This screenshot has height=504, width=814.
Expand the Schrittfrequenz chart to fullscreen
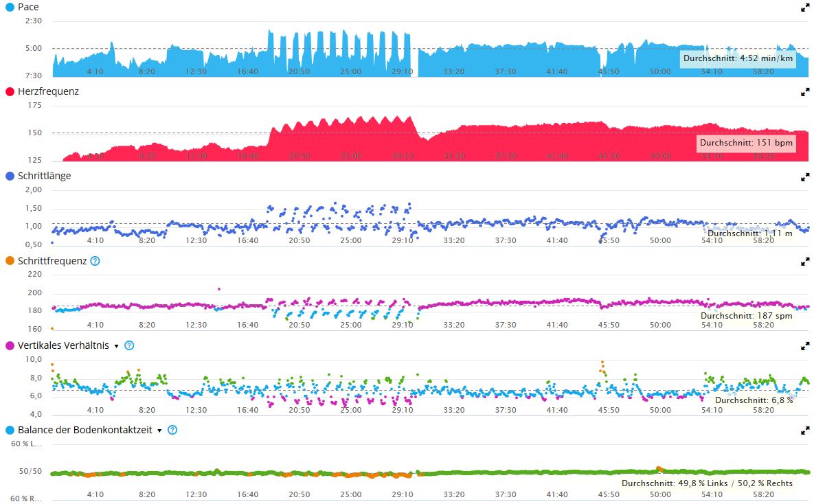(x=805, y=262)
